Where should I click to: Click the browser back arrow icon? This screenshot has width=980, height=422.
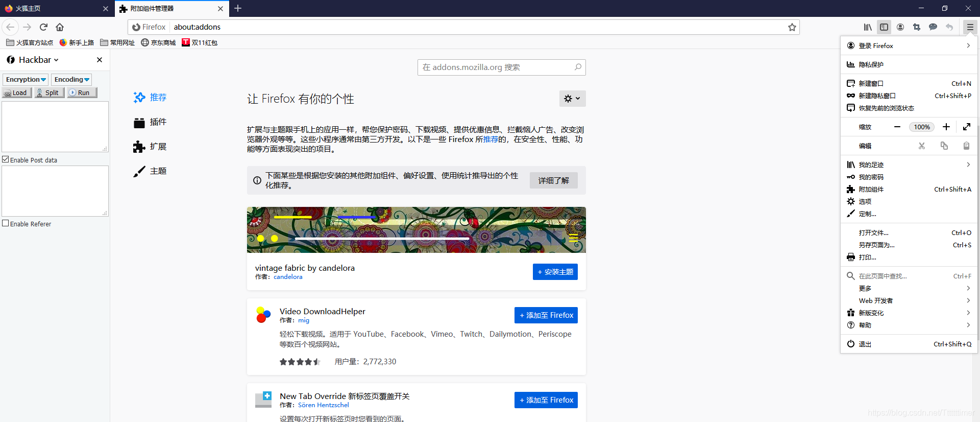coord(10,27)
